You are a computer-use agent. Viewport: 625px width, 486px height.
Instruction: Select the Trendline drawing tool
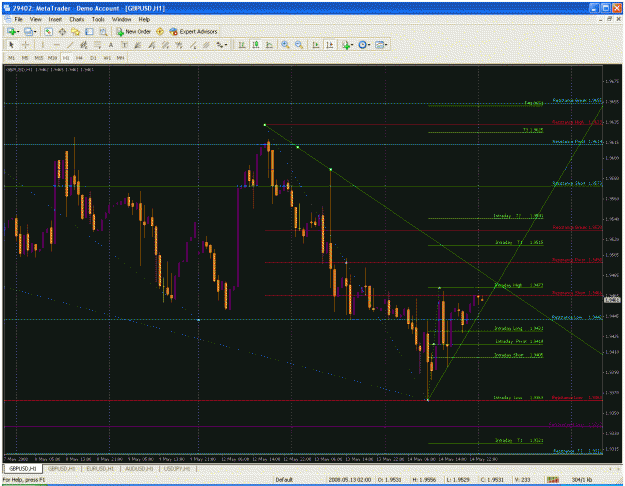pos(70,45)
